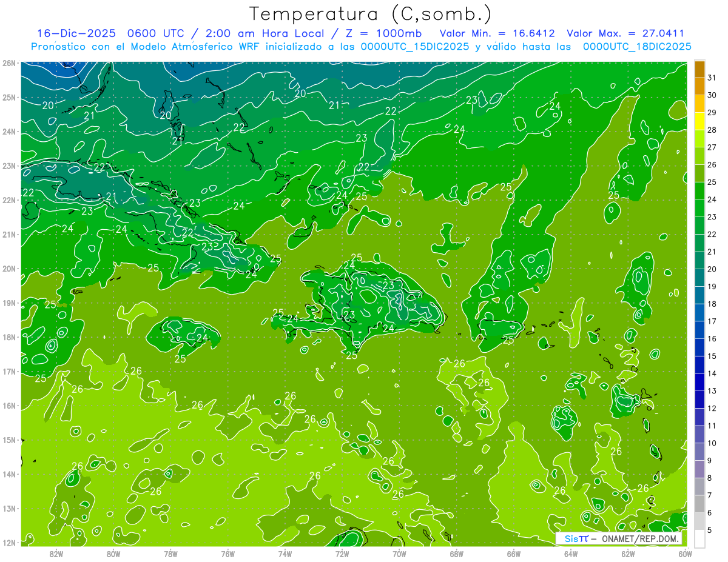The width and height of the screenshot is (728, 562).
Task: Click the "80W" longitude axis label
Action: pos(113,554)
